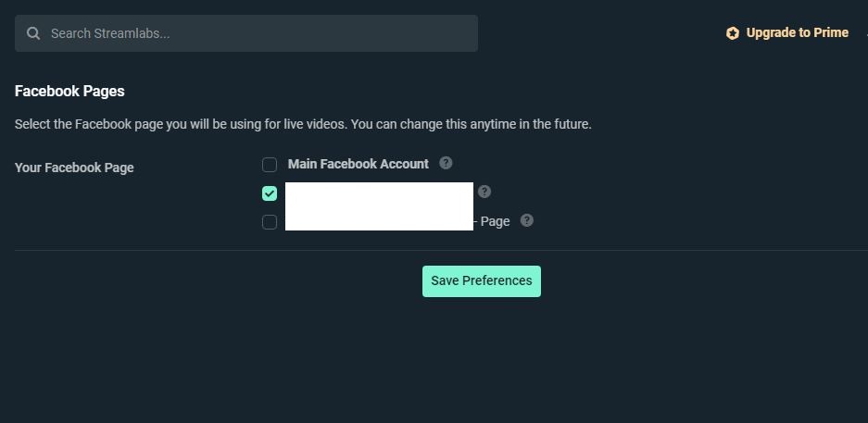The height and width of the screenshot is (423, 868).
Task: Click empty area below Save Preferences
Action: (481, 361)
